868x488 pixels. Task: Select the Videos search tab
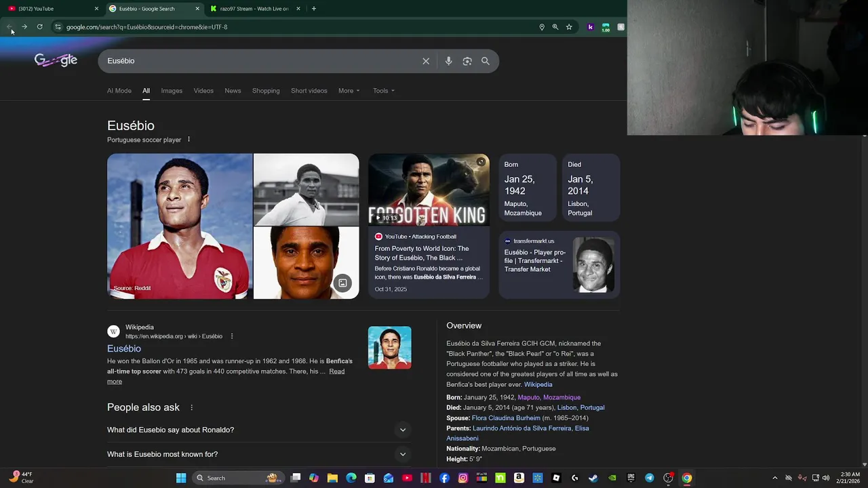pyautogui.click(x=203, y=91)
